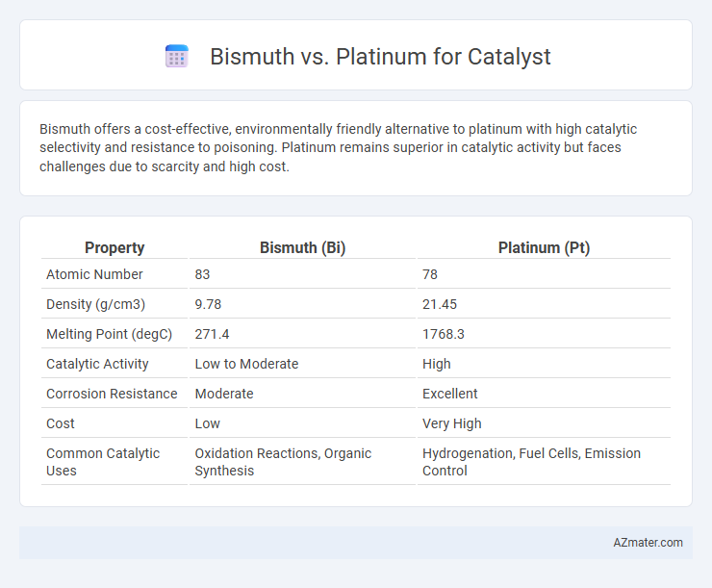Click the 'Corrosion Resistance' row label

click(112, 394)
